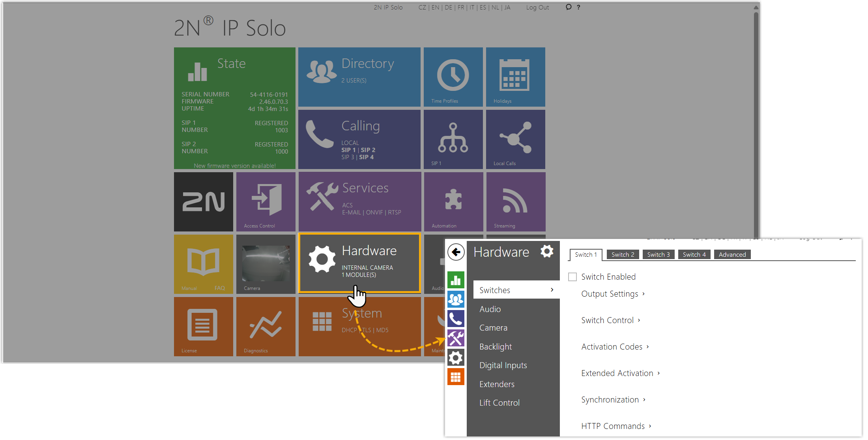Open the Holidays calendar tile

coord(515,77)
